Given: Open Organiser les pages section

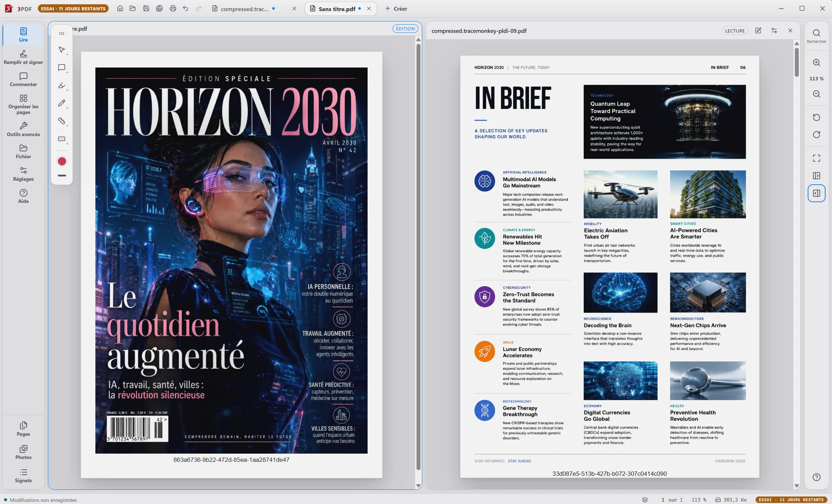Looking at the screenshot, I should click(23, 104).
